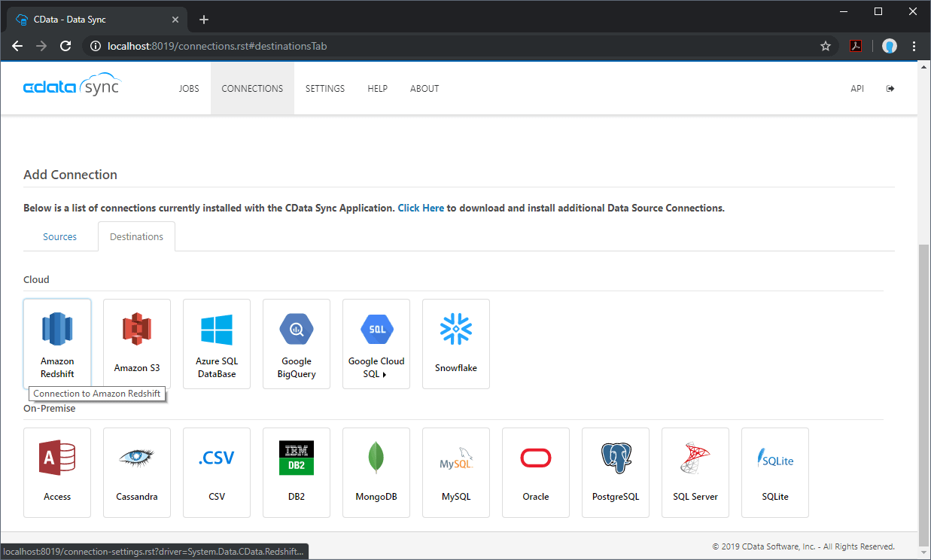Click the browser address bar
Screen dimensions: 931x560
pyautogui.click(x=452, y=46)
